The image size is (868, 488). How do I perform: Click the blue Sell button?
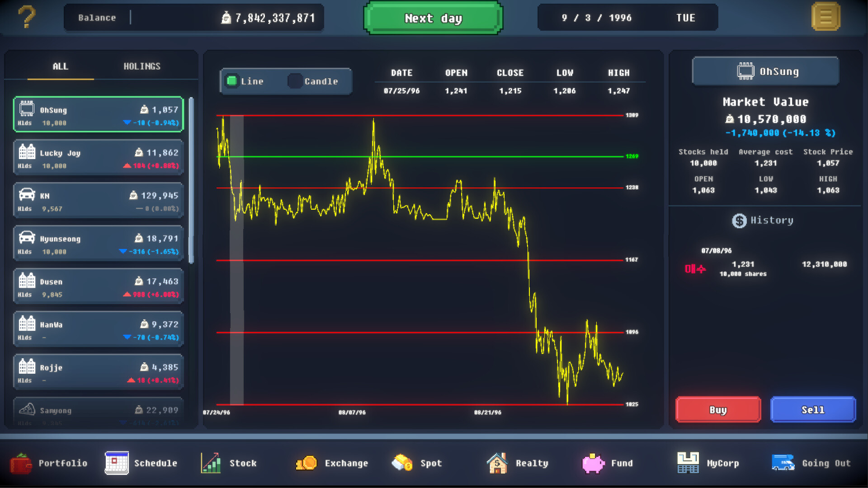813,409
